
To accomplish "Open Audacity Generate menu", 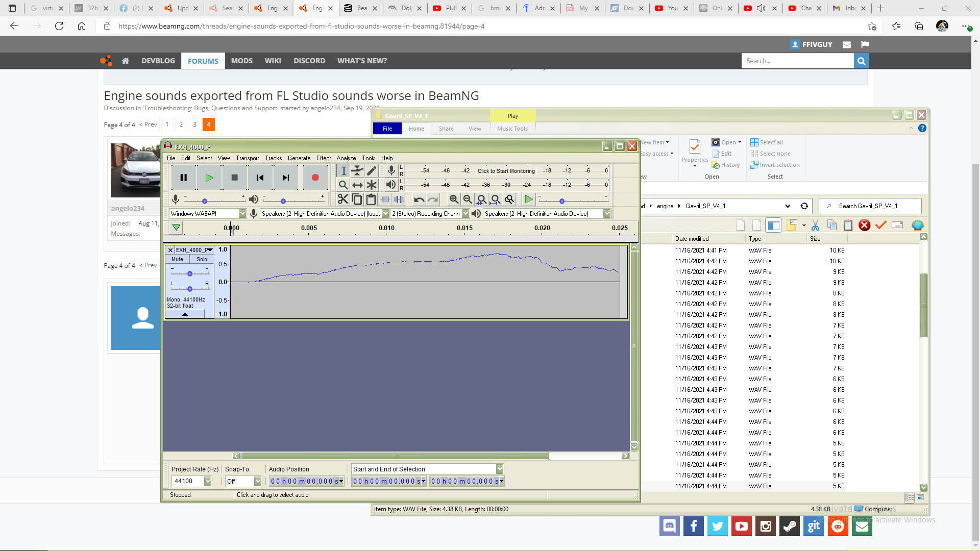I will [x=299, y=158].
